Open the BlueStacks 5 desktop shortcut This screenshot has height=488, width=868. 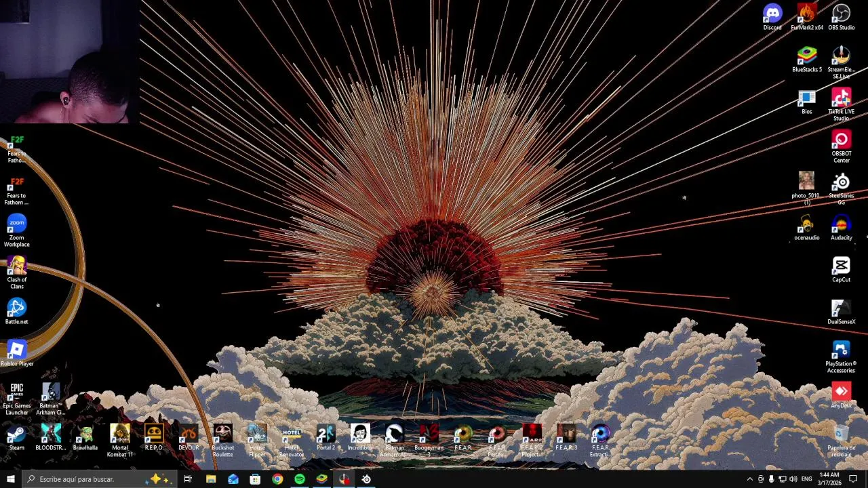pyautogui.click(x=807, y=60)
